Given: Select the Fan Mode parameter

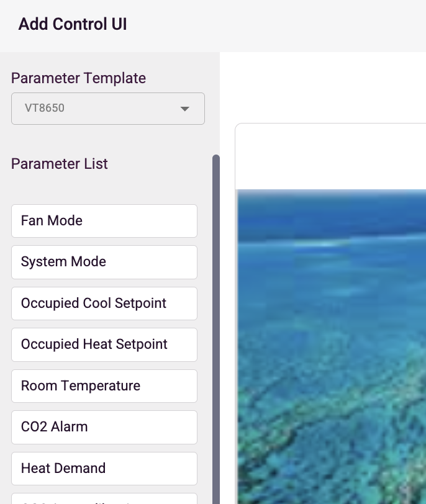Looking at the screenshot, I should [x=104, y=221].
